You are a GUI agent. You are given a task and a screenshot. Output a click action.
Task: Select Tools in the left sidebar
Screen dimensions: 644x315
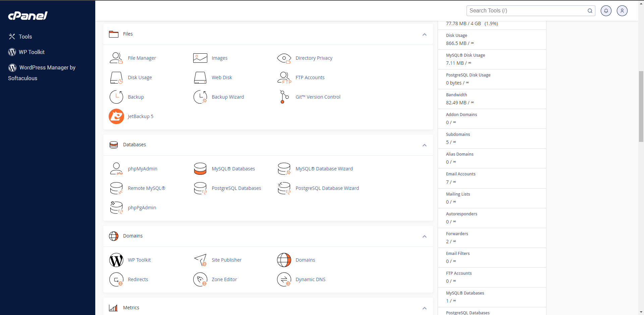[x=25, y=36]
